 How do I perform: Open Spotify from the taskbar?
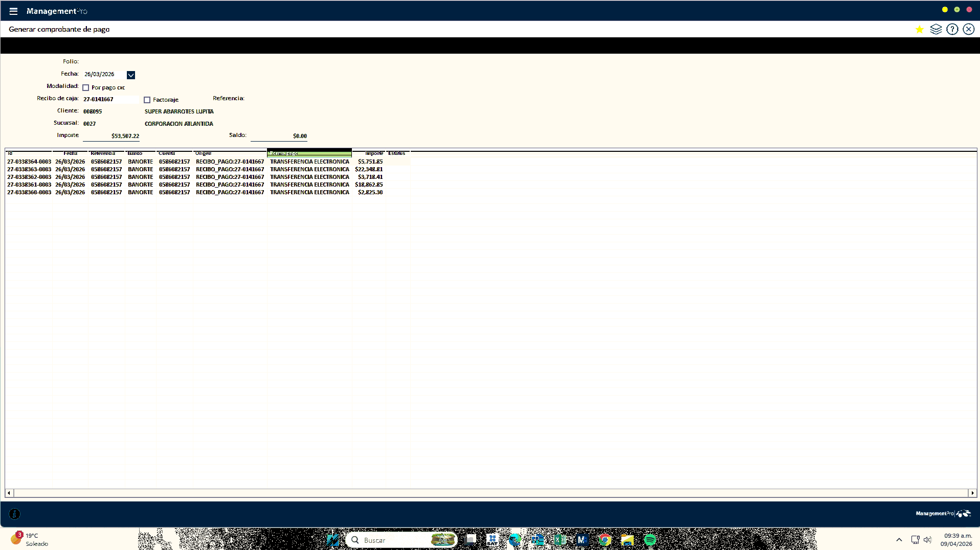[x=650, y=540]
